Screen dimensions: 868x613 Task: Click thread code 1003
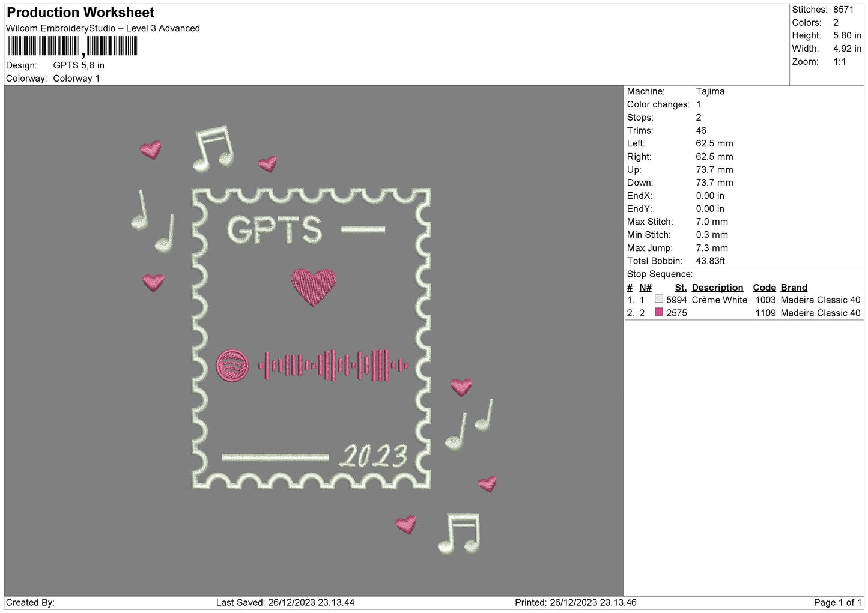tap(765, 300)
